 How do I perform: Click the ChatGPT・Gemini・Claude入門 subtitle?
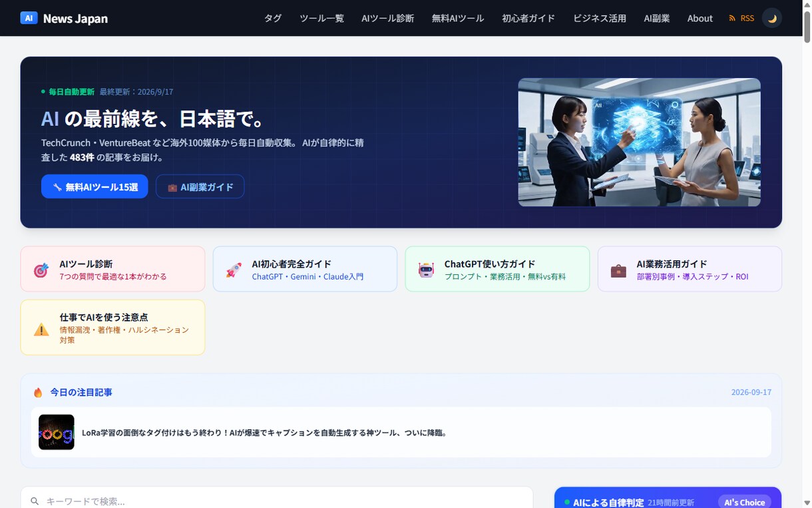point(307,276)
